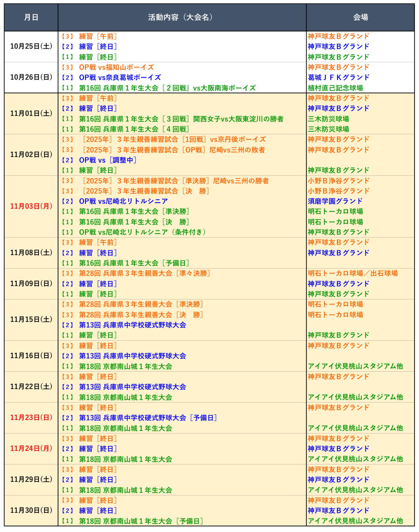Open 第28回 兵庫県３年生親善大会［準々決勝］ entry
The image size is (419, 532).
click(x=144, y=273)
